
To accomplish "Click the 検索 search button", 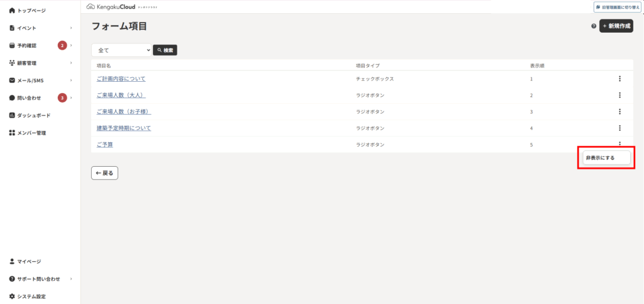I will pyautogui.click(x=165, y=50).
